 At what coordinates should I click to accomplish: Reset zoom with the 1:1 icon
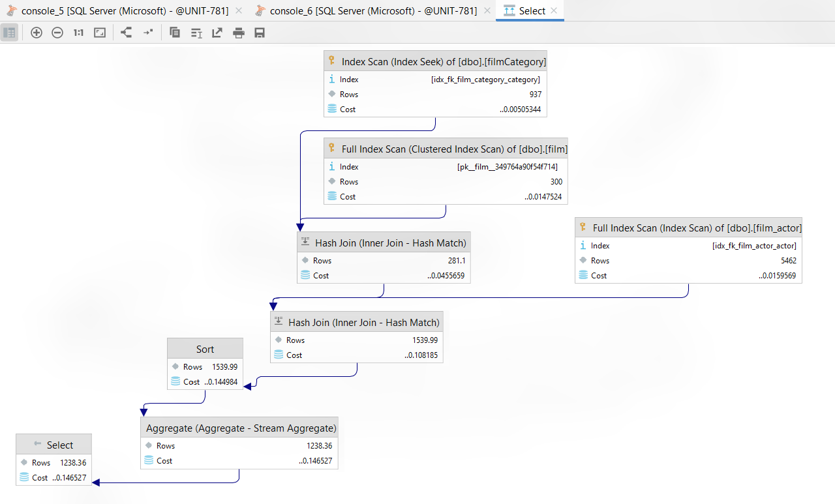[78, 33]
